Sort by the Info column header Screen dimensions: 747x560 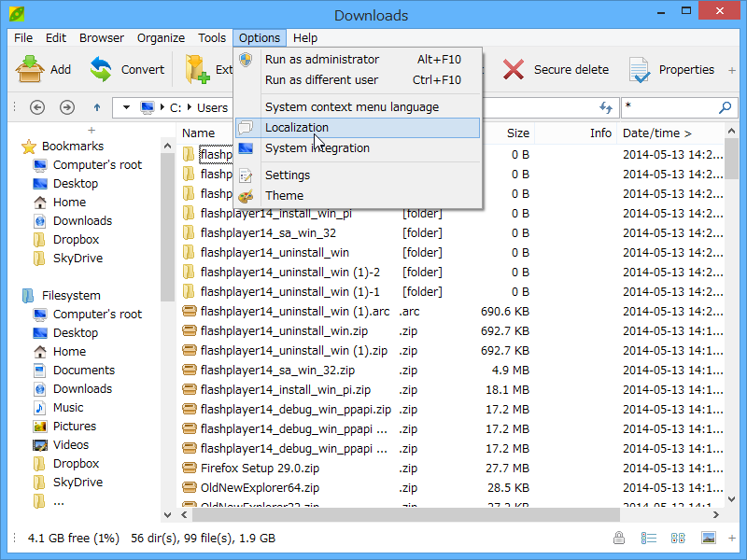pyautogui.click(x=600, y=133)
